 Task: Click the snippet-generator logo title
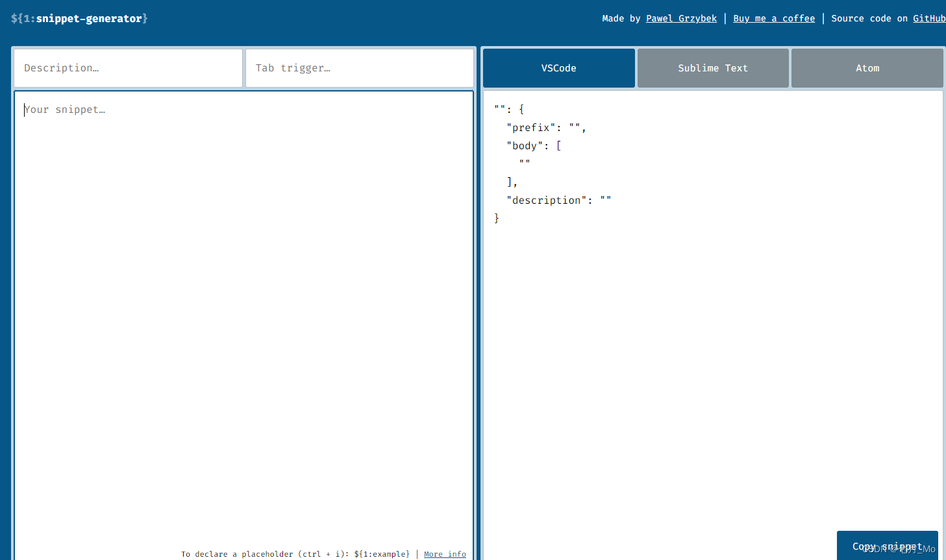click(79, 18)
